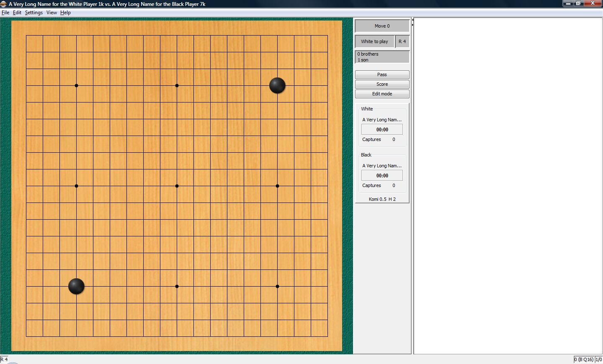Open the Settings menu
The height and width of the screenshot is (364, 603).
(x=33, y=13)
